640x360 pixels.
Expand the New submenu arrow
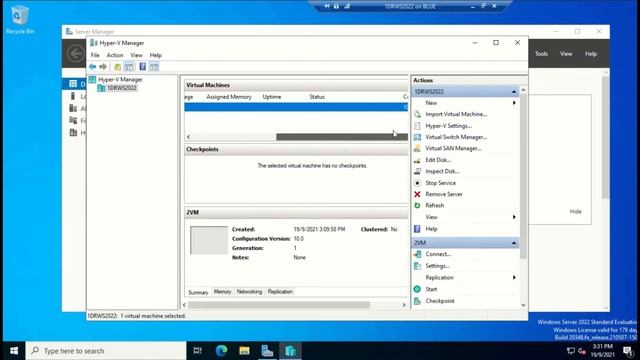point(514,103)
